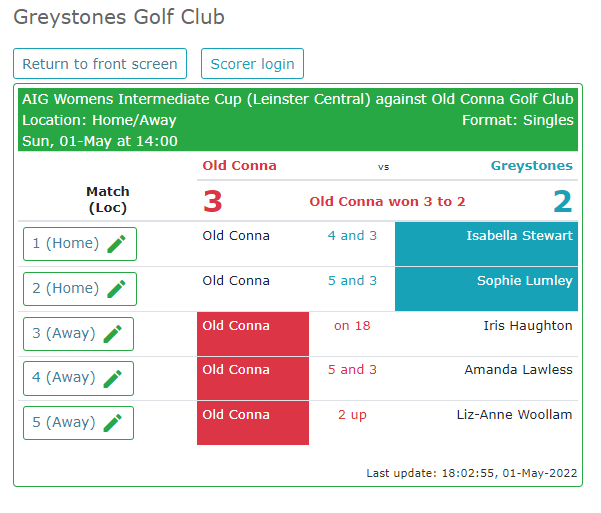Click the pencil icon for match 1 (Home)
Screen dimensions: 601x513
pyautogui.click(x=117, y=244)
